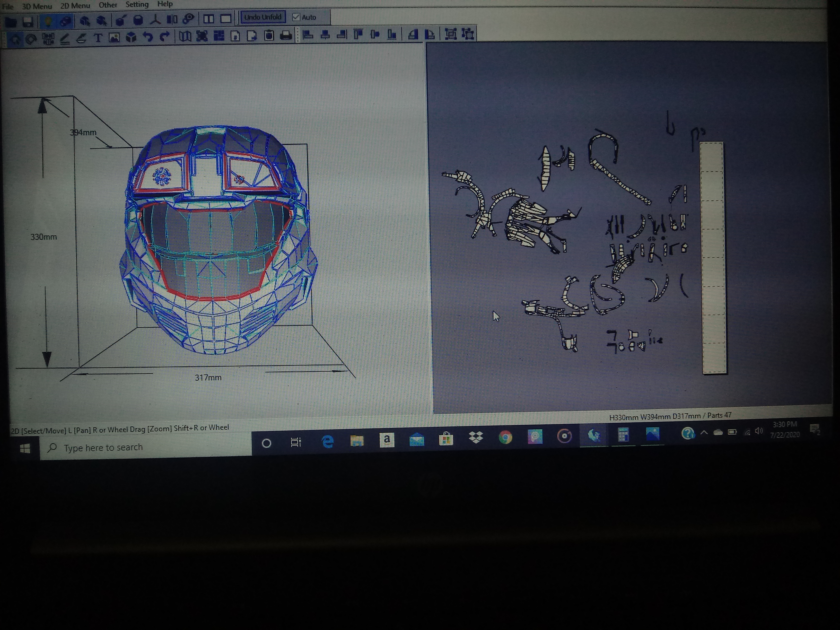Click the clipboard icon
Viewport: 840px width, 630px height.
(269, 35)
